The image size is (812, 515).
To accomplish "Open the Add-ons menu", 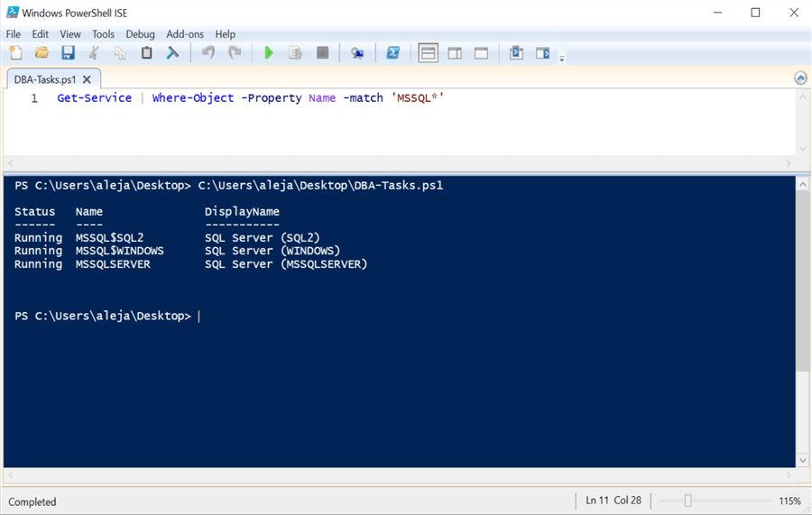I will coord(184,34).
